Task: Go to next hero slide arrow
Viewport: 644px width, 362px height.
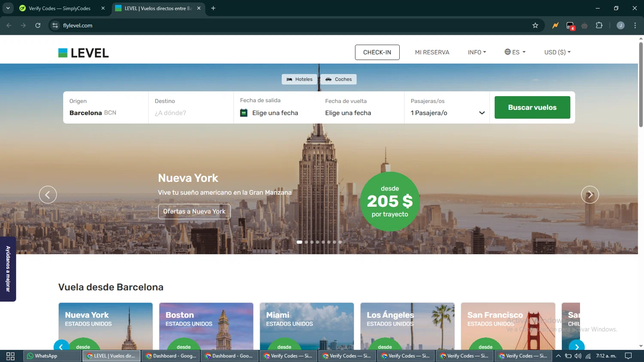Action: [x=590, y=195]
